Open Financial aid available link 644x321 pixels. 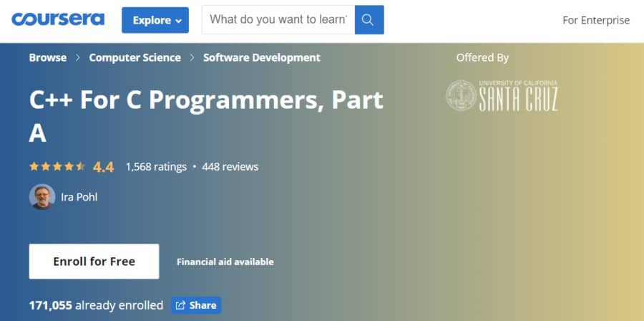(x=225, y=262)
